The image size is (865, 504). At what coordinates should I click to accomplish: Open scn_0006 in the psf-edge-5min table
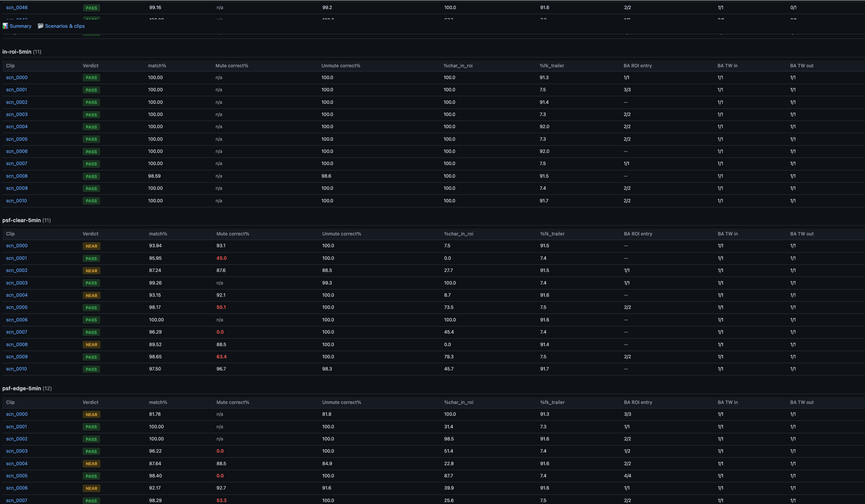[17, 488]
